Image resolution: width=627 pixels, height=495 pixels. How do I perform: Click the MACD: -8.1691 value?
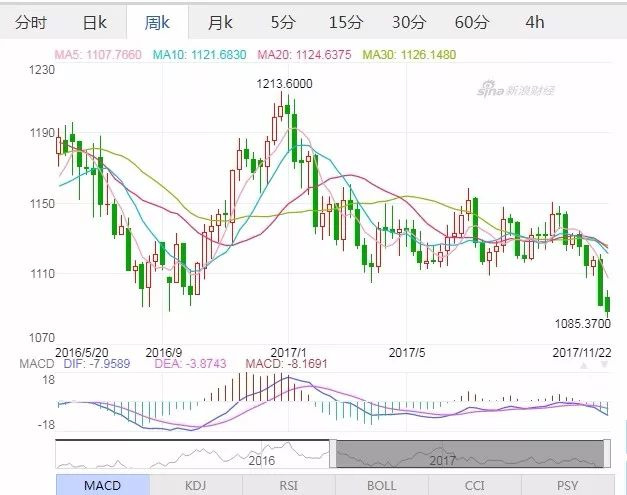coord(286,363)
